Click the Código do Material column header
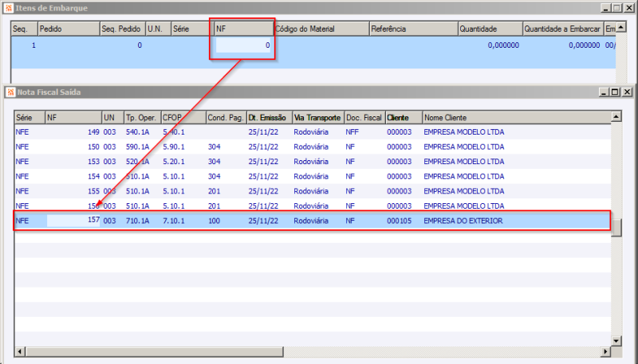This screenshot has height=364, width=638. pos(321,29)
